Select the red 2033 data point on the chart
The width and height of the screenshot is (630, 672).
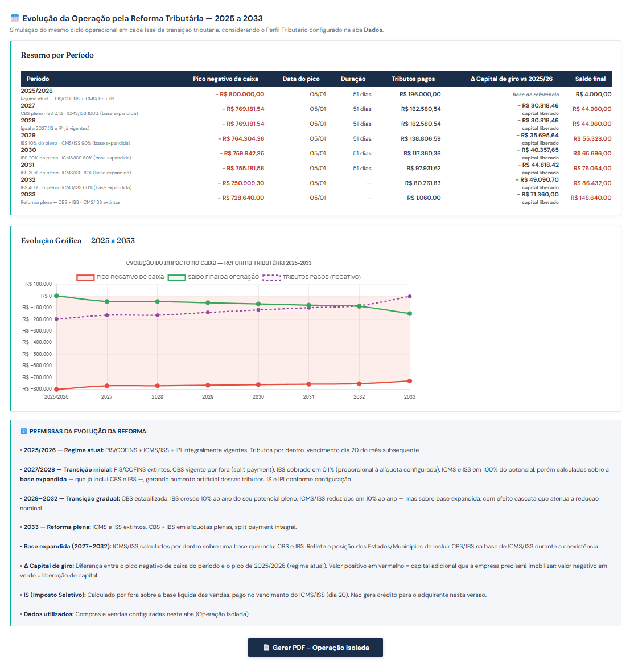tap(410, 381)
